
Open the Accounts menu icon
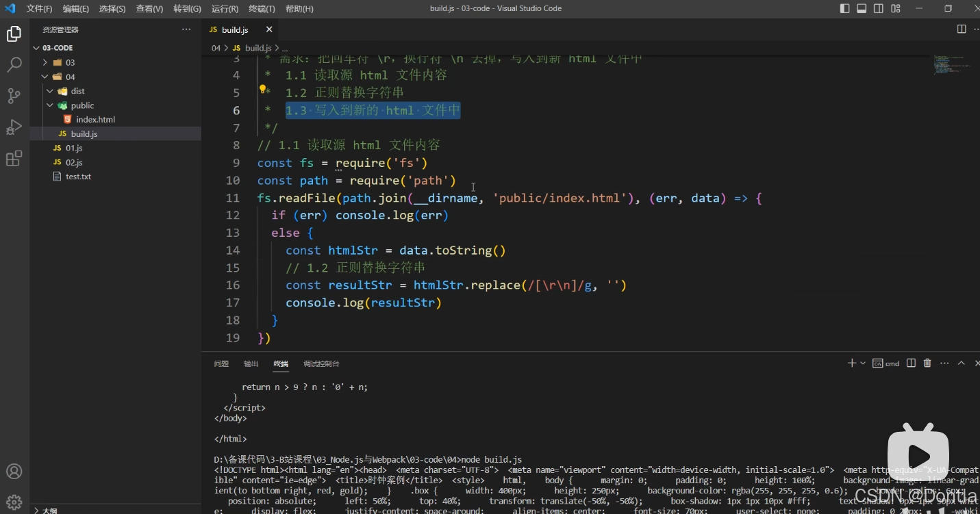14,472
